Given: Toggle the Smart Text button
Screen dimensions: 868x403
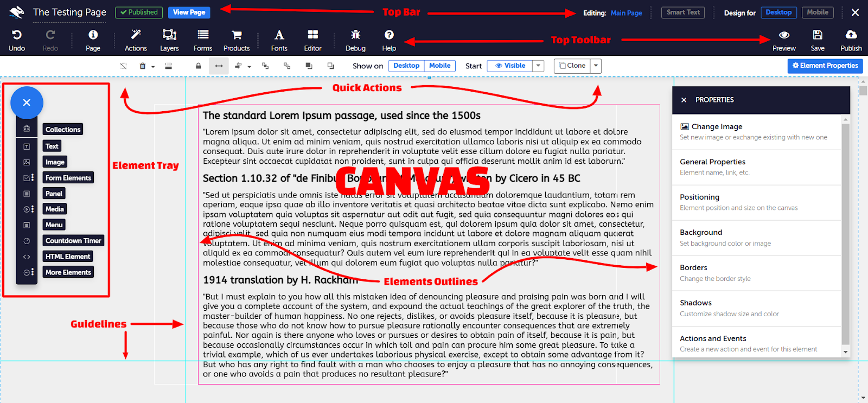Looking at the screenshot, I should click(683, 12).
